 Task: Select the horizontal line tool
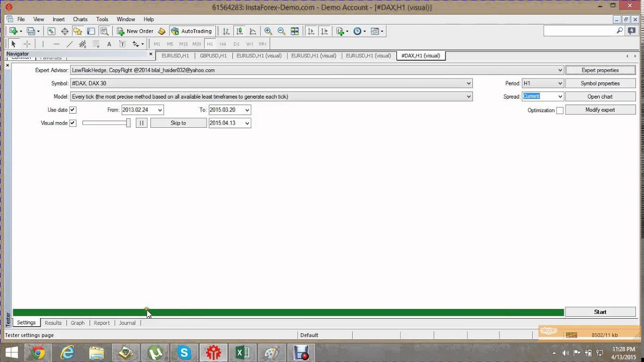[x=56, y=44]
